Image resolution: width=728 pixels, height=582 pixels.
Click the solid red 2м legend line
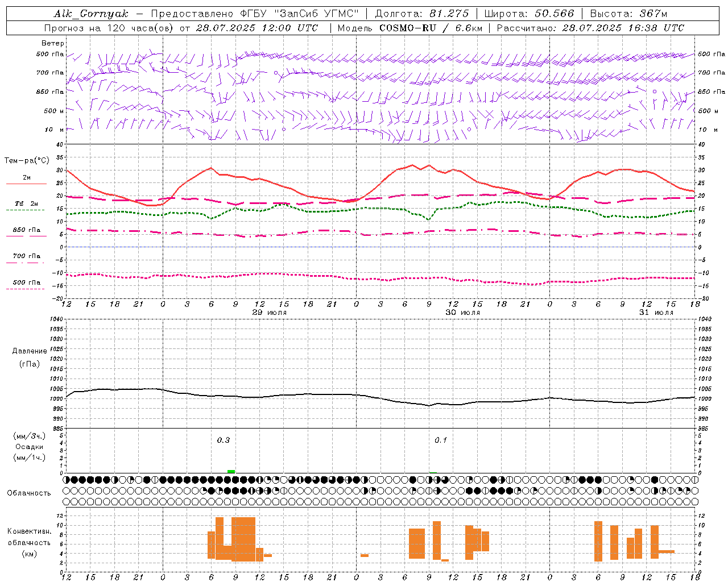pyautogui.click(x=26, y=184)
